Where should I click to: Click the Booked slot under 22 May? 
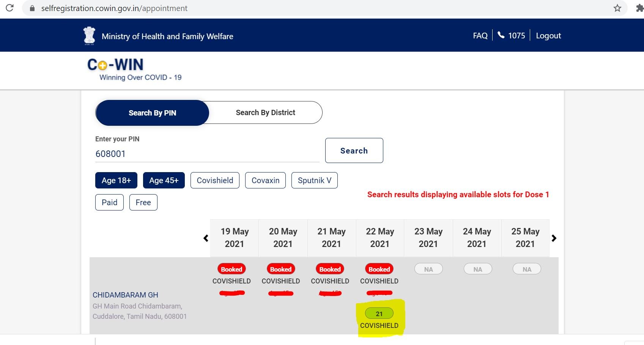[379, 269]
